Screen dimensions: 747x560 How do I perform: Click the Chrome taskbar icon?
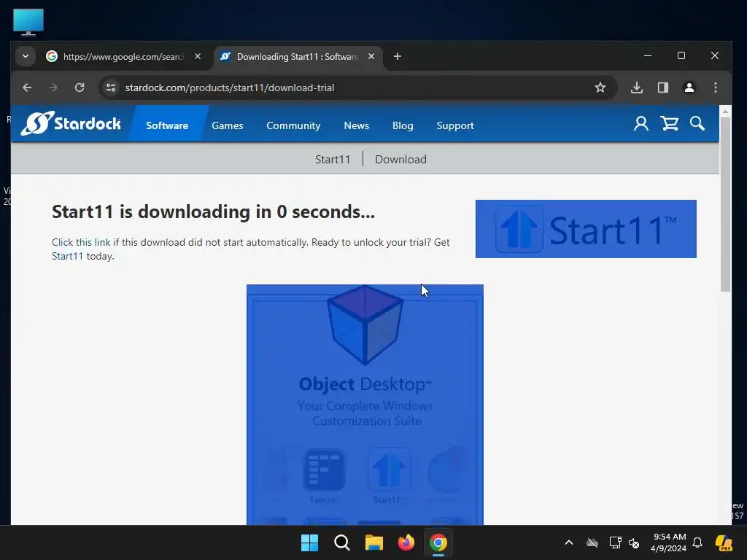pyautogui.click(x=438, y=542)
